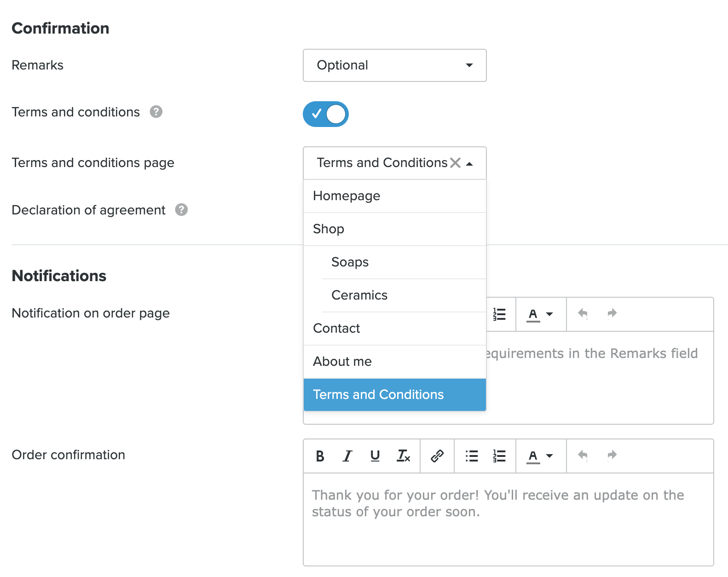Undo in Order confirmation editor
Image resolution: width=728 pixels, height=577 pixels.
click(x=583, y=456)
